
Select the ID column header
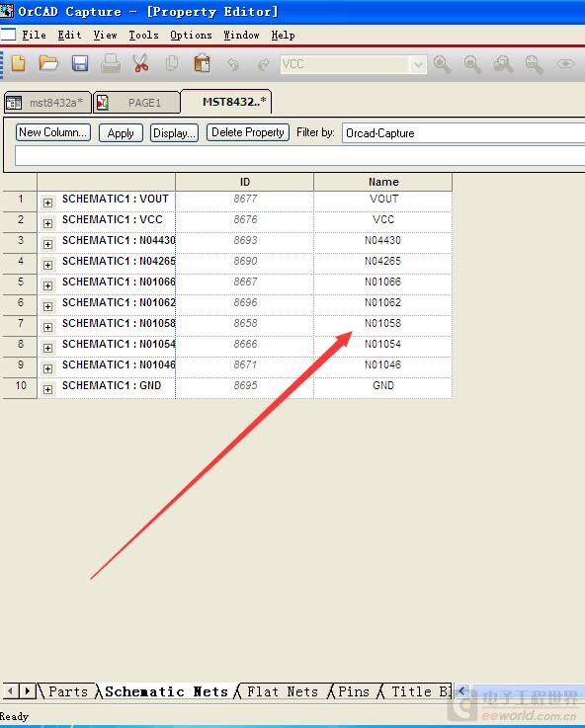coord(245,182)
